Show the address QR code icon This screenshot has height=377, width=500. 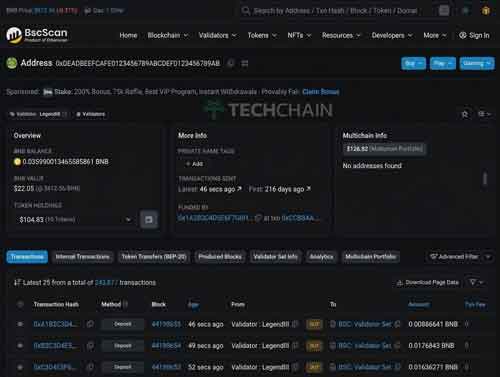click(x=245, y=63)
